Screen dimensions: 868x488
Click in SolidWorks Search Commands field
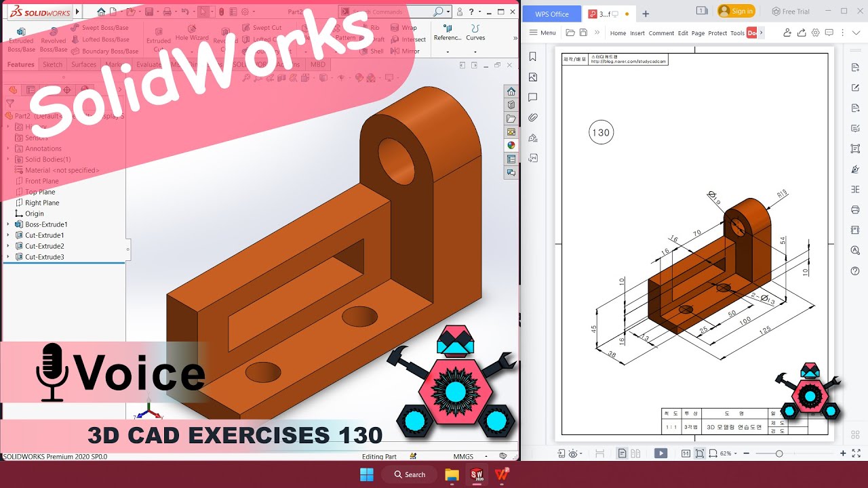(395, 12)
